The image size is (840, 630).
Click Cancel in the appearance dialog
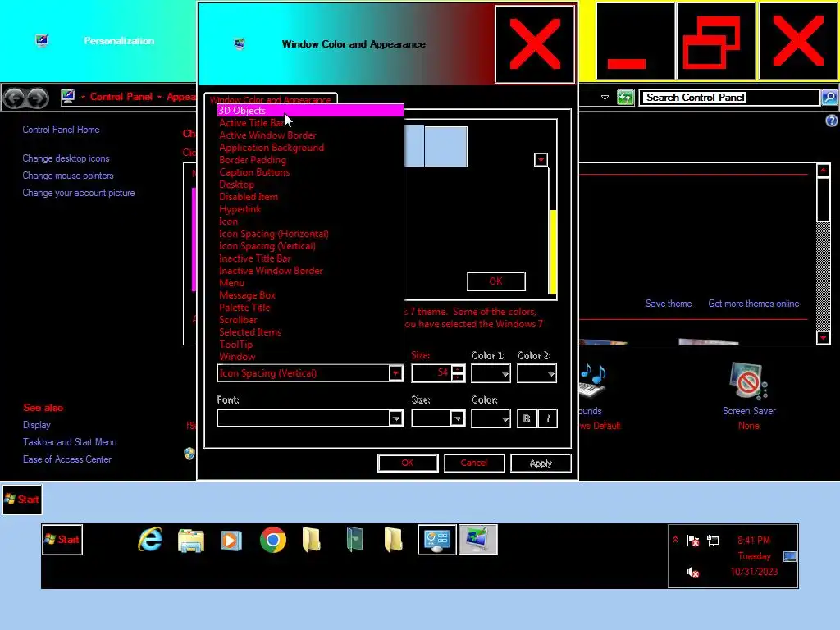[x=474, y=463]
